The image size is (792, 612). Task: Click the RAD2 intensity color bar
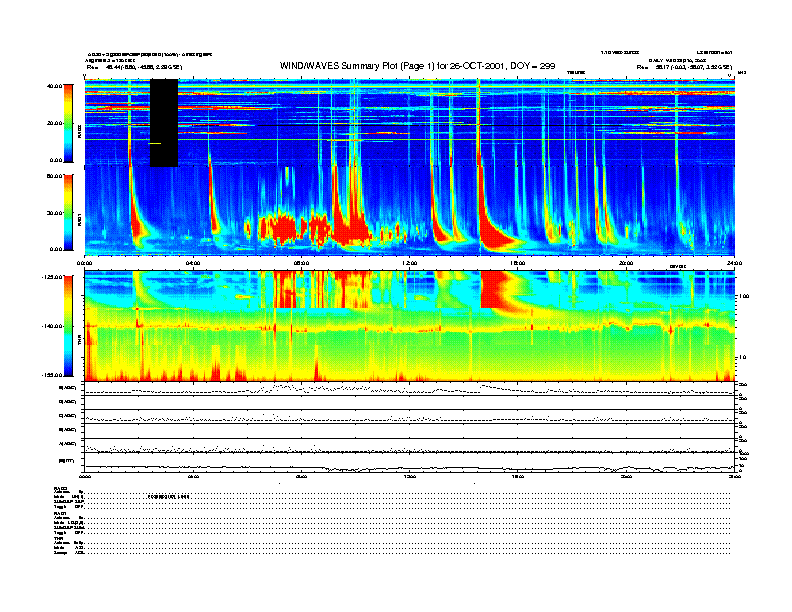coord(68,123)
